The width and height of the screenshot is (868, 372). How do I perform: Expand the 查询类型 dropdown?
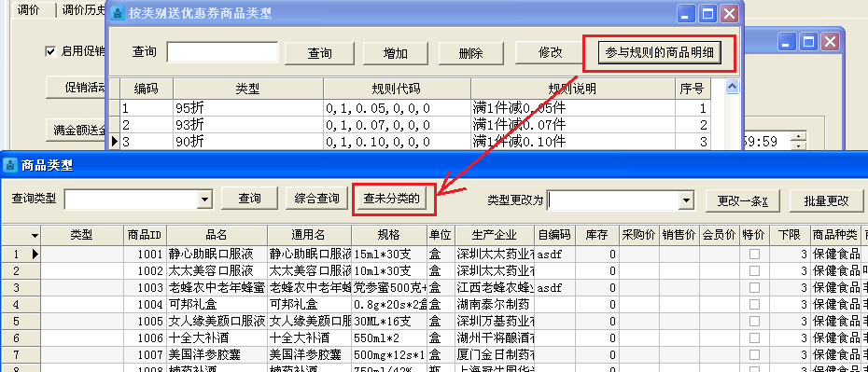pos(204,200)
